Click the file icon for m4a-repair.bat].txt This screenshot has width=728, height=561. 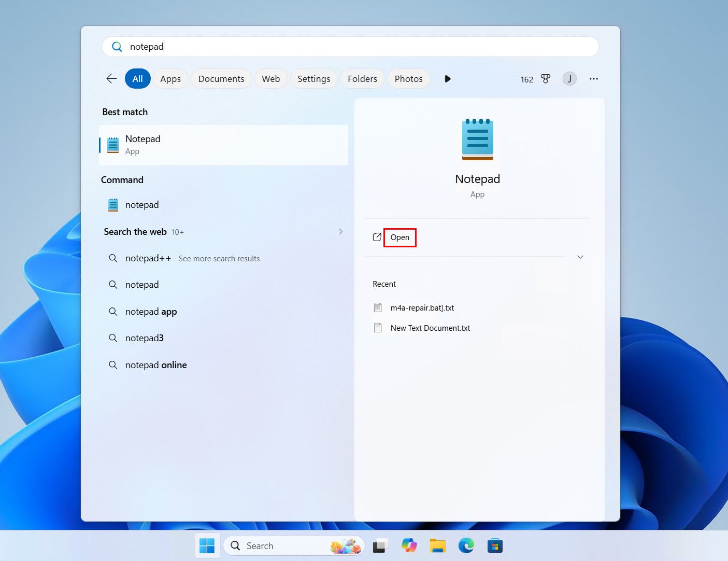click(378, 308)
